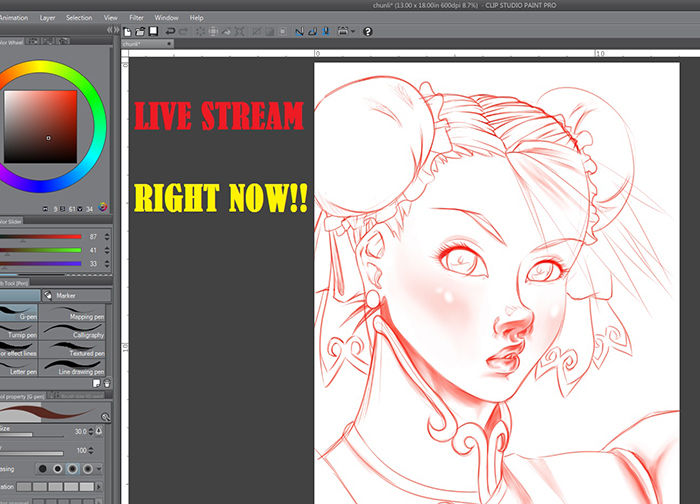
Task: Undo the last action
Action: [170, 32]
